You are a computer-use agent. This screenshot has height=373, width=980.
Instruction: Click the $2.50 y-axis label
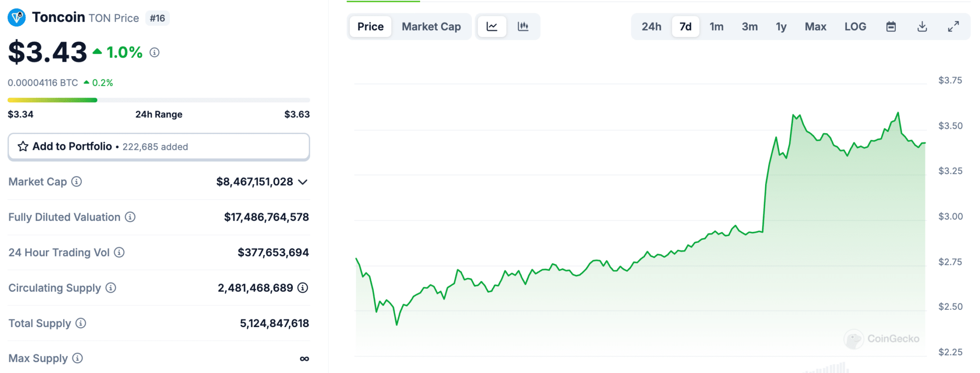[950, 306]
